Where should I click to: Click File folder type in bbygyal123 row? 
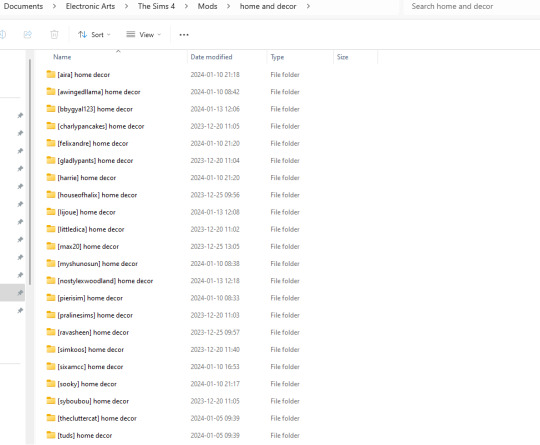(285, 109)
